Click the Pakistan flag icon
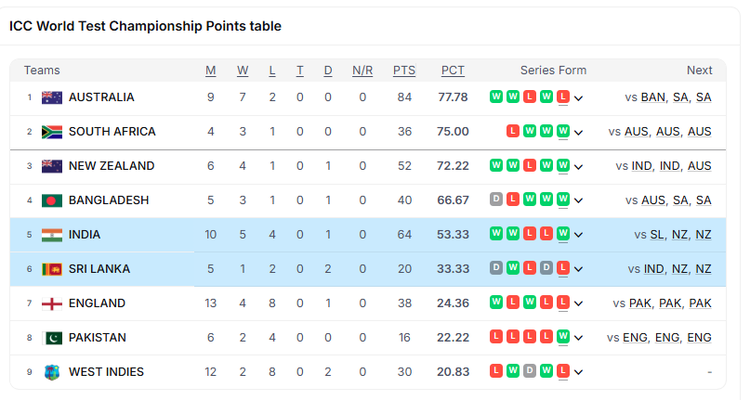The image size is (750, 400). point(52,338)
